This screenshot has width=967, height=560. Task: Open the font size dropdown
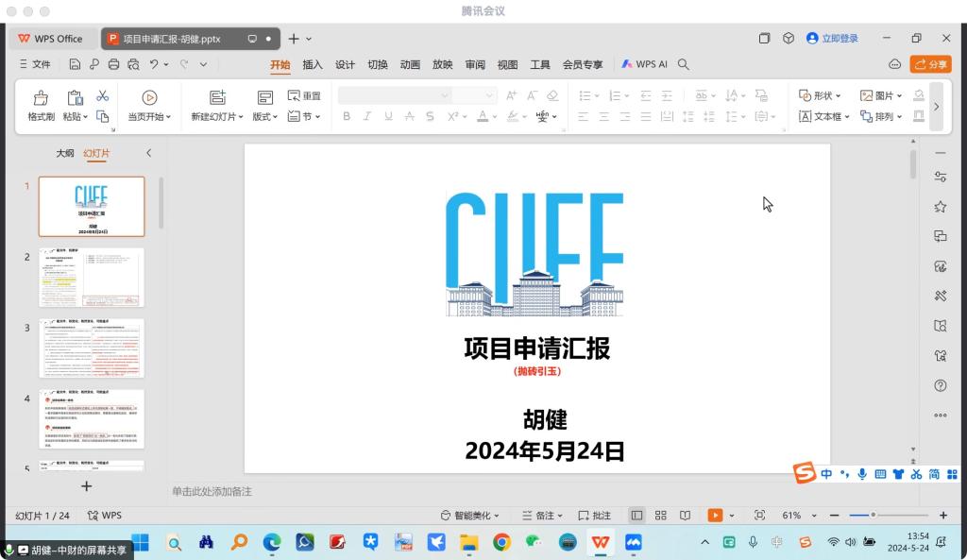click(x=489, y=95)
